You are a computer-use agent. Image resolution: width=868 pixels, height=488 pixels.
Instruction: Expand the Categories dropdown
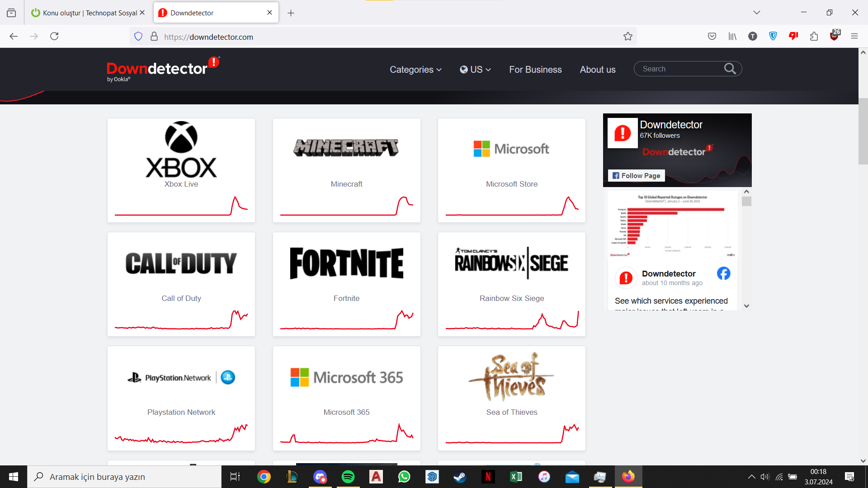[415, 70]
